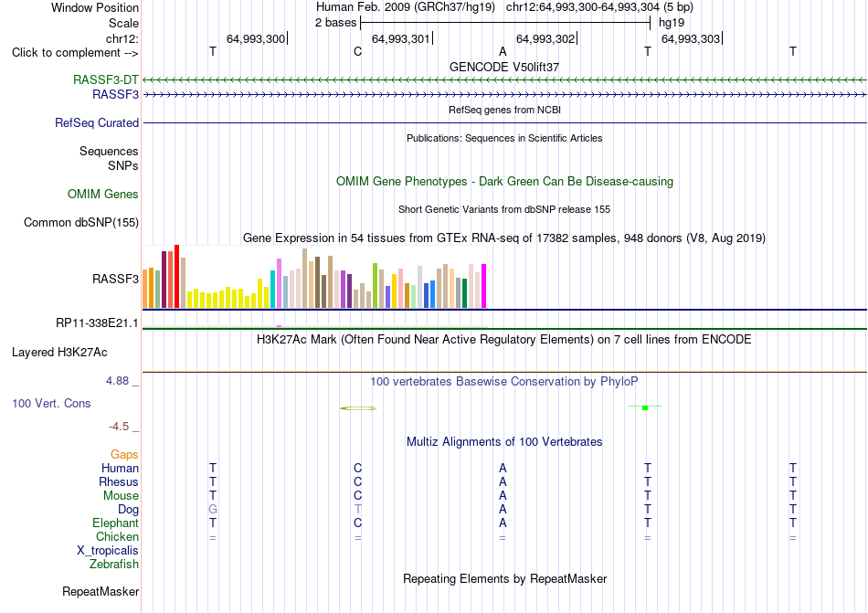The height and width of the screenshot is (613, 868).
Task: Click the chr12: base position label
Action: (122, 38)
